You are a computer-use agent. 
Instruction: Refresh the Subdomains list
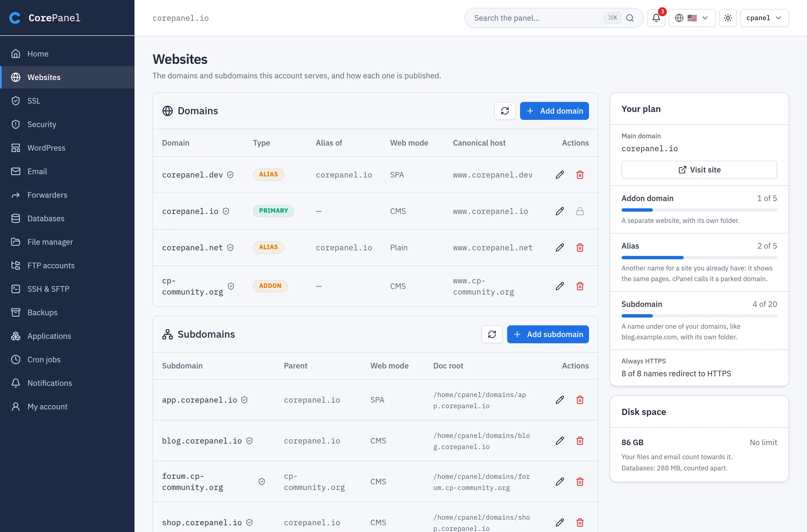[x=491, y=334]
